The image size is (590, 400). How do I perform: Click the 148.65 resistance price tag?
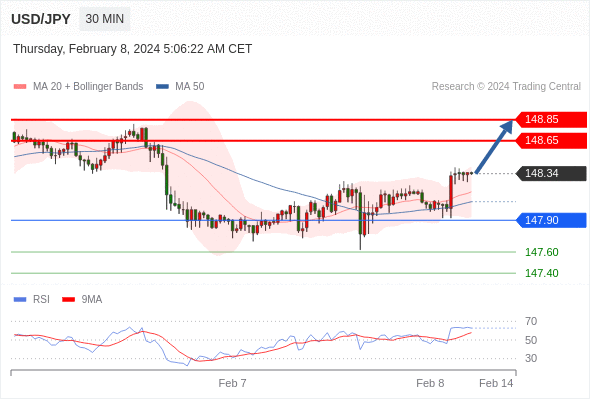tap(551, 141)
